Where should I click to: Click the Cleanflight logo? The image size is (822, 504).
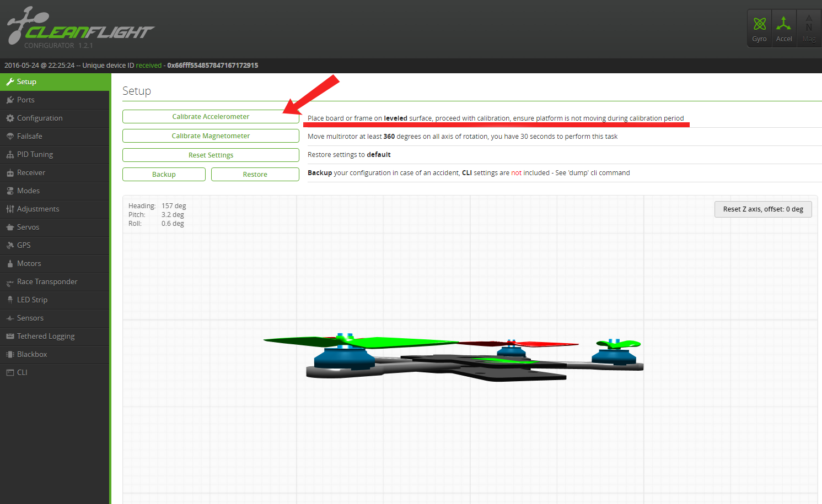tap(80, 26)
